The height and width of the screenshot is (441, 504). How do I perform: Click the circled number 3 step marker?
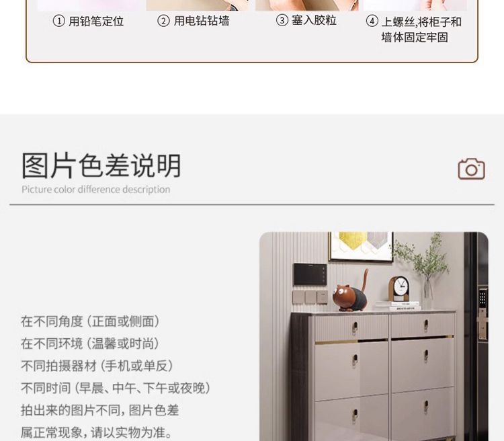click(x=282, y=20)
